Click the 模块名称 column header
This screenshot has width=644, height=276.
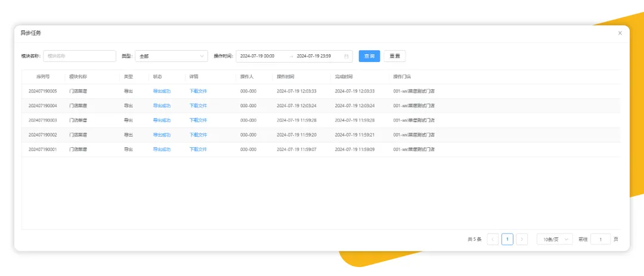(78, 77)
